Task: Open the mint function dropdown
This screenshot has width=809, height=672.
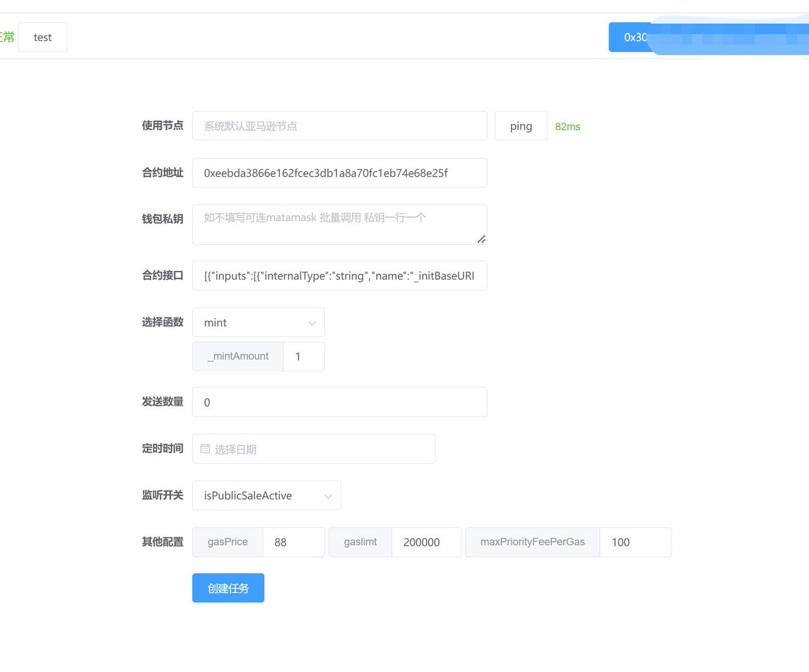Action: tap(258, 322)
